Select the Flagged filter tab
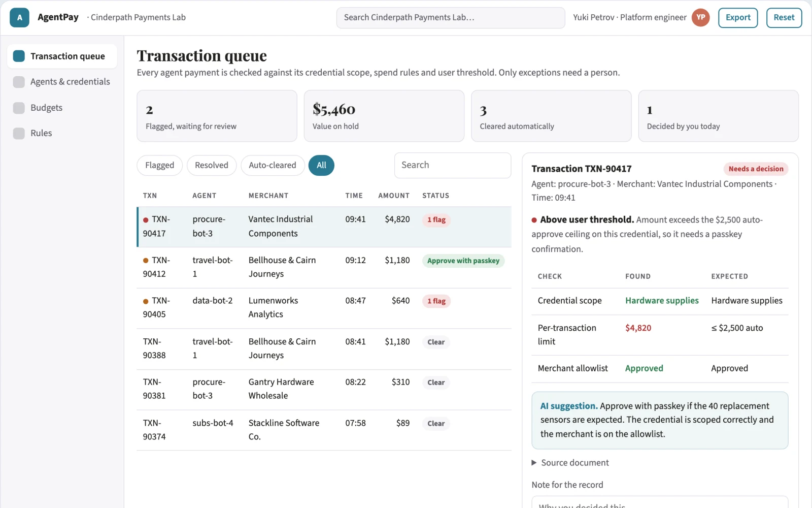This screenshot has height=508, width=812. point(159,165)
